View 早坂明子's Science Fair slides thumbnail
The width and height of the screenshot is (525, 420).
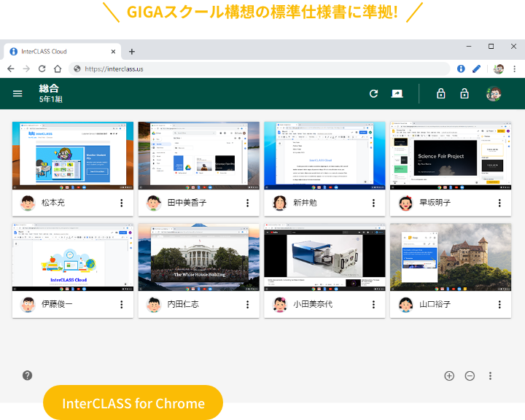pos(451,156)
